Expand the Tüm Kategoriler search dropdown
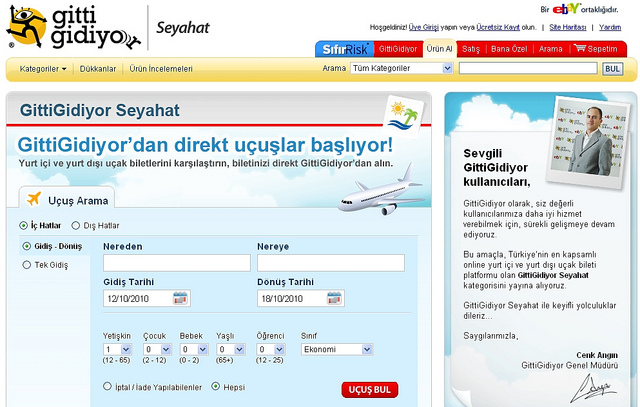The image size is (640, 407). [402, 68]
